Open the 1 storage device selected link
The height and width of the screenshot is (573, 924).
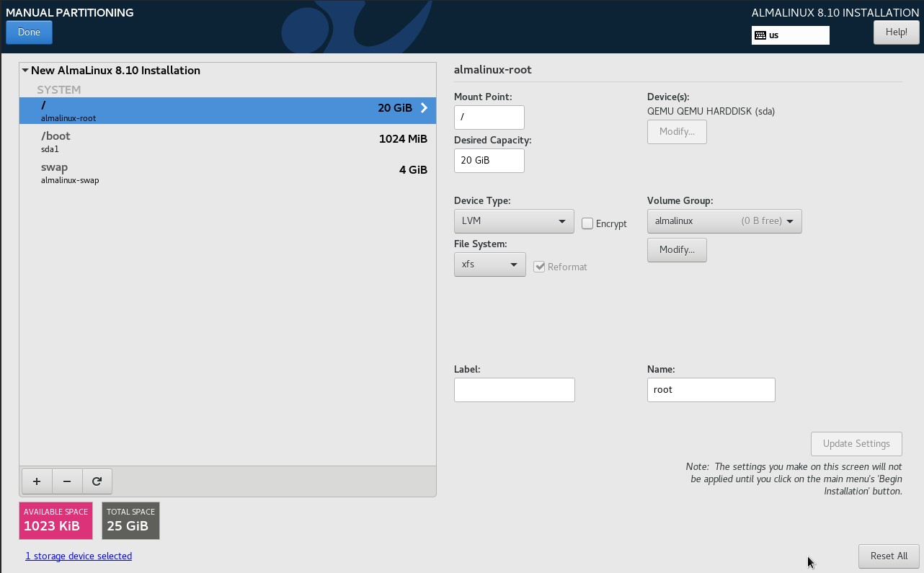pos(79,556)
